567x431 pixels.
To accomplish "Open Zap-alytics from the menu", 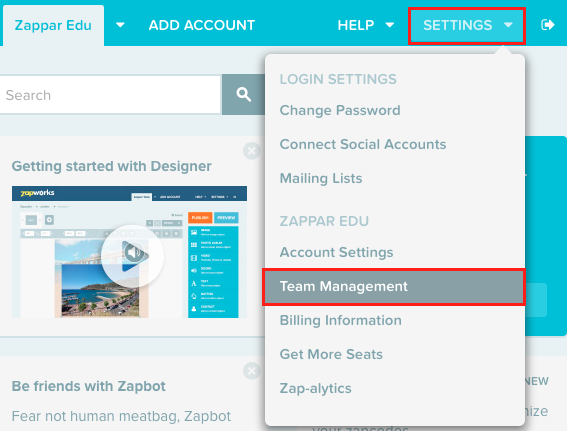I will (315, 388).
